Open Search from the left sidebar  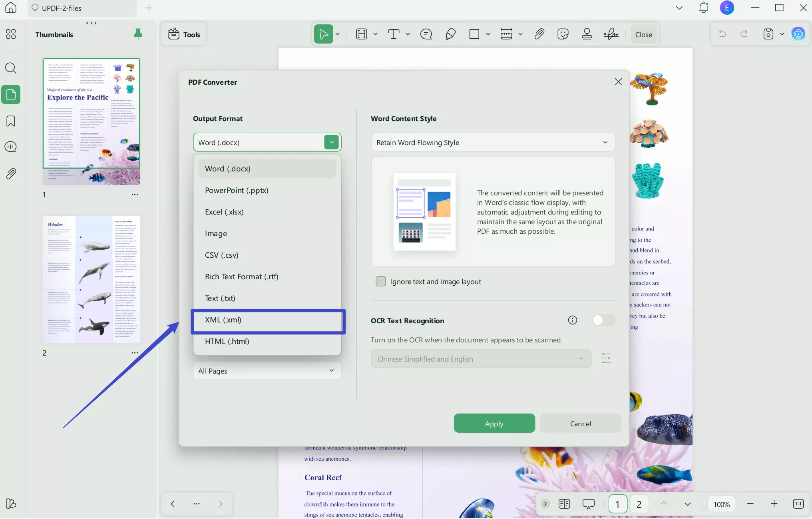point(11,68)
